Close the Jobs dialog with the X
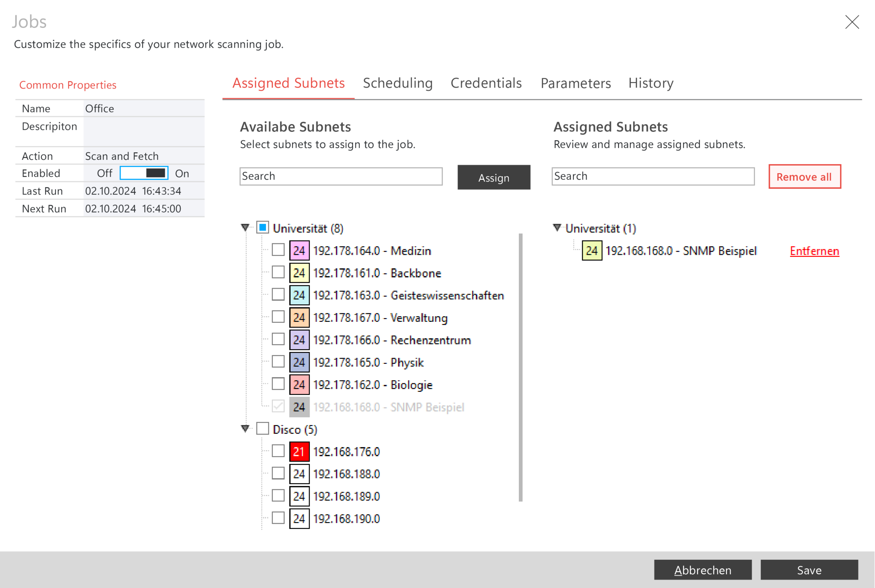 click(852, 22)
